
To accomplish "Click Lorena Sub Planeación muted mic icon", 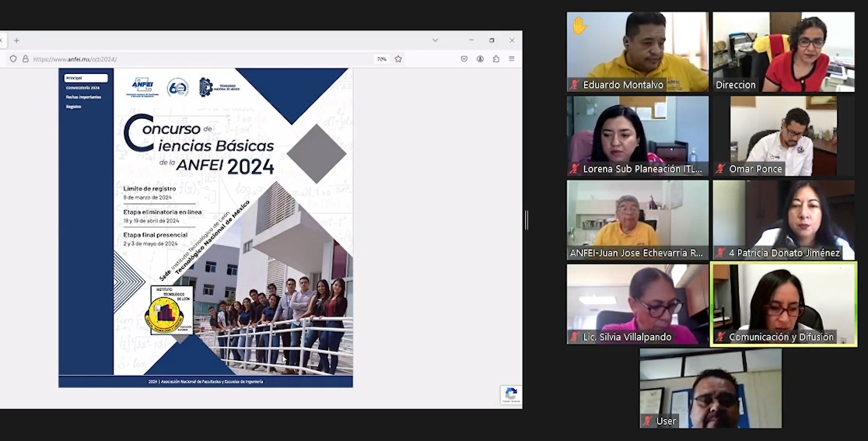I will coord(575,169).
